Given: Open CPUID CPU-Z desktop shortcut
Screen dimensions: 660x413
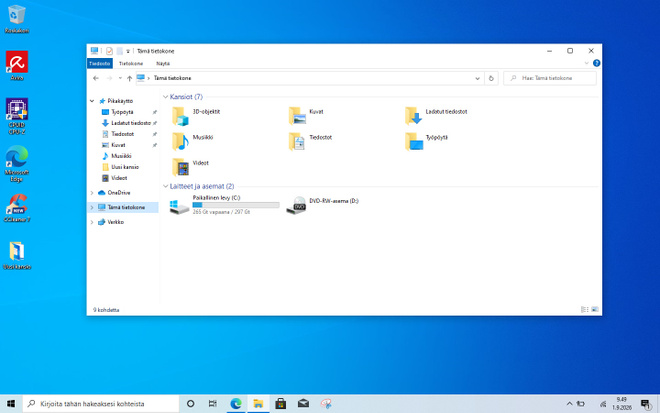Looking at the screenshot, I should pos(17,116).
